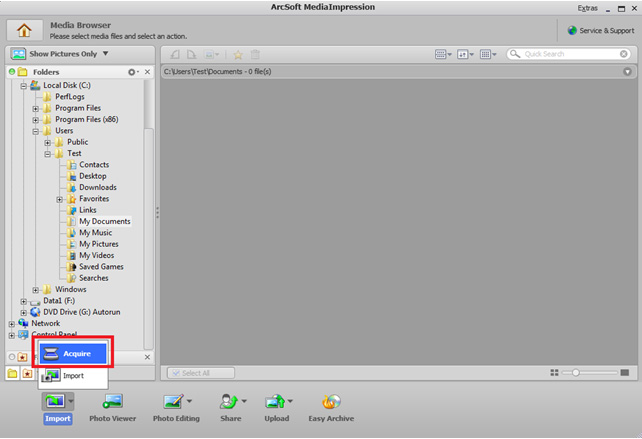Viewport: 642px width, 439px height.
Task: Open the sort order dropdown
Action: click(x=465, y=54)
